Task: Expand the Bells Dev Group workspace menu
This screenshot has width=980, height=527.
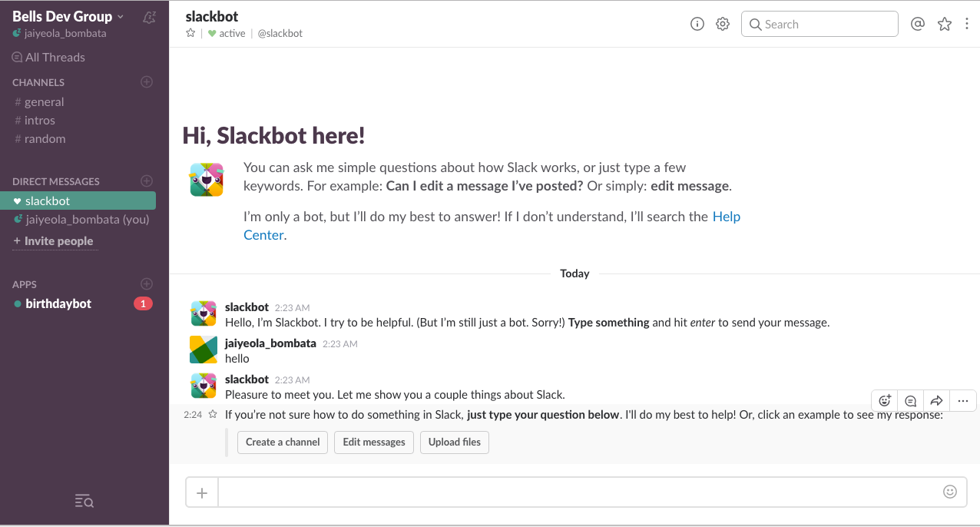Action: 68,16
